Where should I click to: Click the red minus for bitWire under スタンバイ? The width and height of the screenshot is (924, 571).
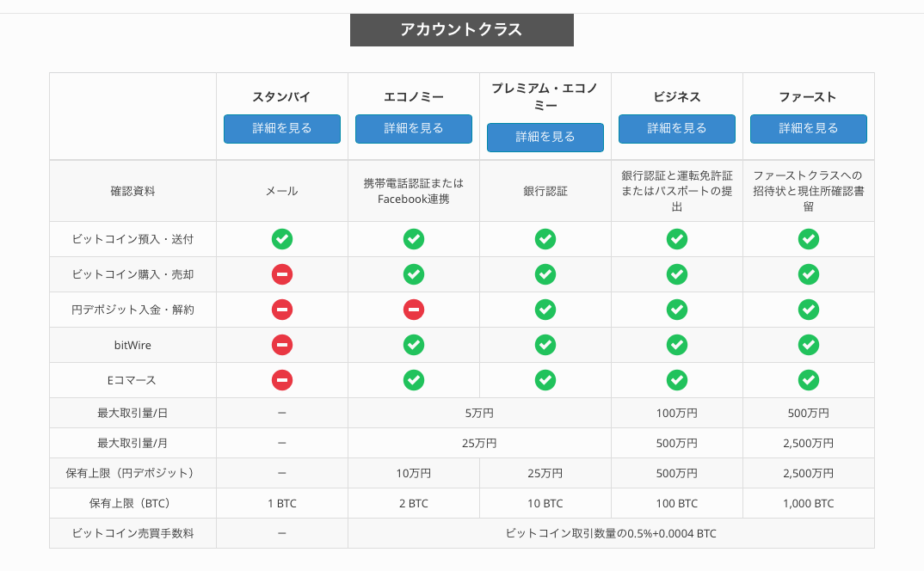pyautogui.click(x=282, y=344)
